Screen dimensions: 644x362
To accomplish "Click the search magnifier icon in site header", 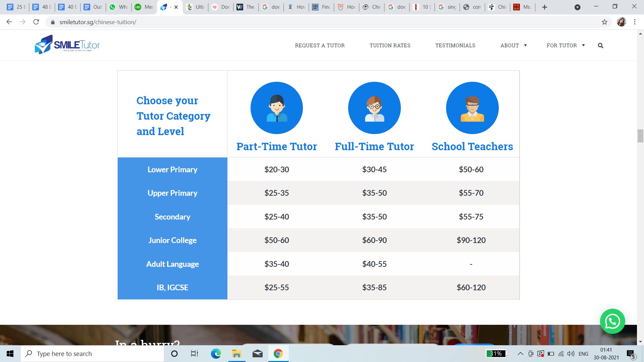I will tap(600, 46).
